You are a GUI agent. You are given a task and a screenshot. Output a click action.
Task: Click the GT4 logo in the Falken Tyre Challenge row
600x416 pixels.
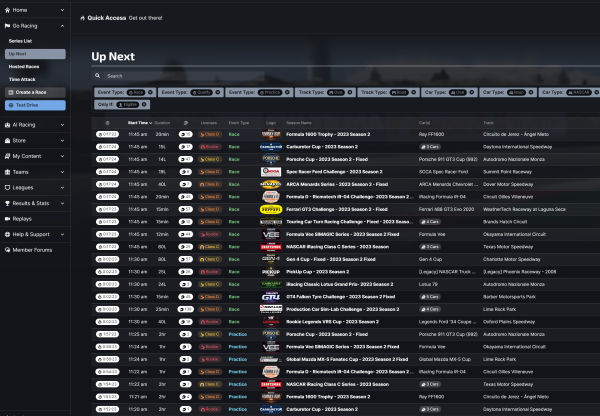click(271, 297)
